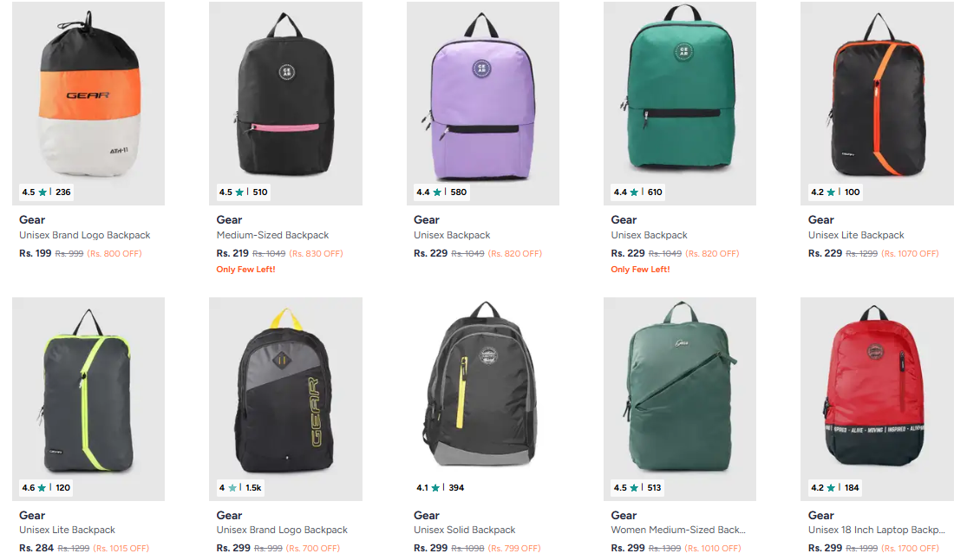
Task: Open the Medium-Sized Backpack product title
Action: pos(272,235)
